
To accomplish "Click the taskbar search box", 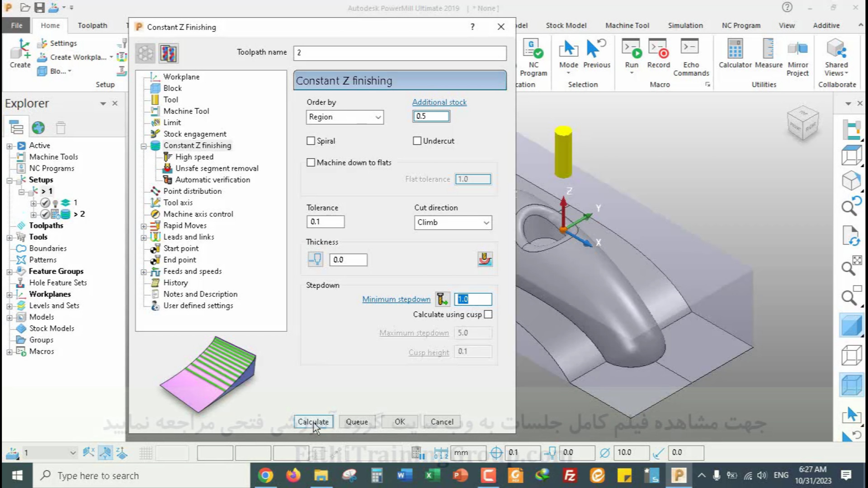I will pos(142,475).
